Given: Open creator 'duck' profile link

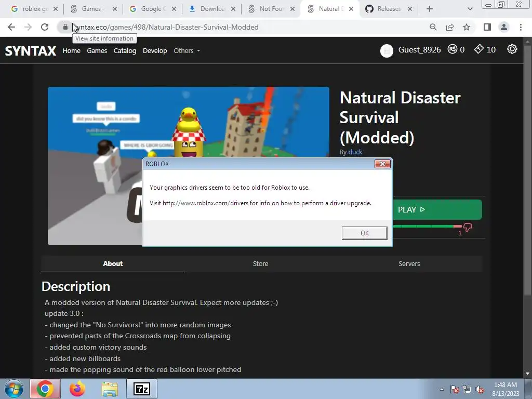Looking at the screenshot, I should click(355, 152).
